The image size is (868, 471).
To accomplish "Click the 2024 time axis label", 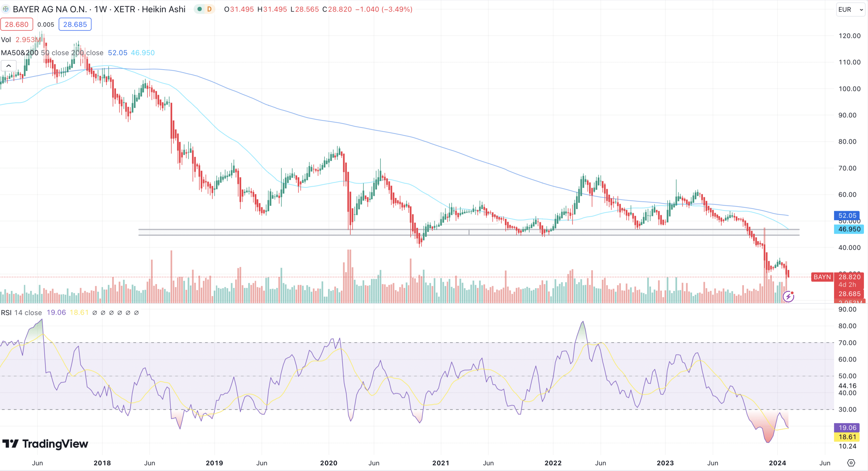I will (777, 463).
